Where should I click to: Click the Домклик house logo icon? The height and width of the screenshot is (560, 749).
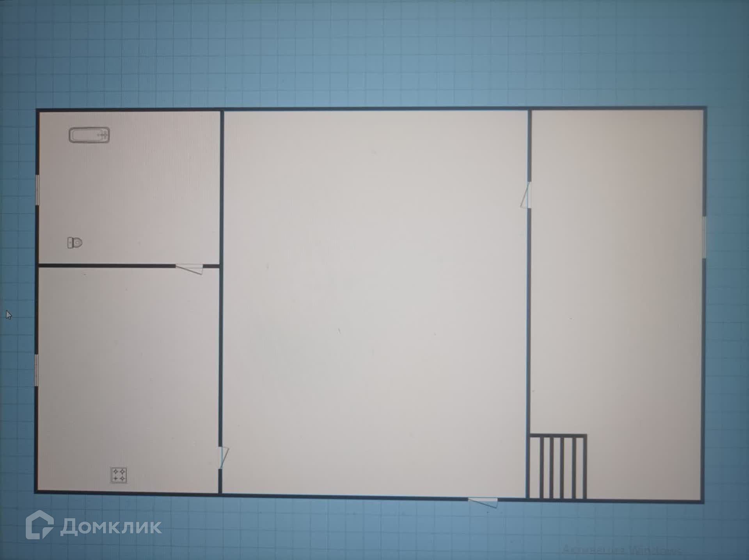point(39,525)
